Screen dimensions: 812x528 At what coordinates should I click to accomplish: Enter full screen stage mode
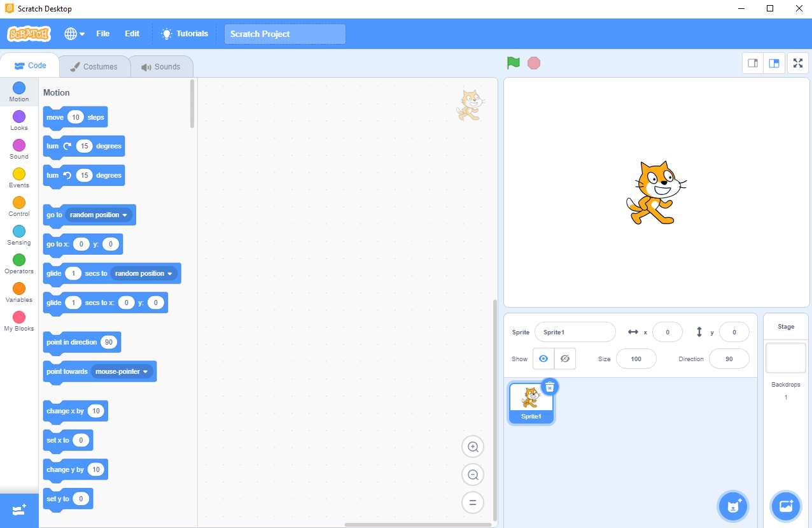tap(798, 63)
